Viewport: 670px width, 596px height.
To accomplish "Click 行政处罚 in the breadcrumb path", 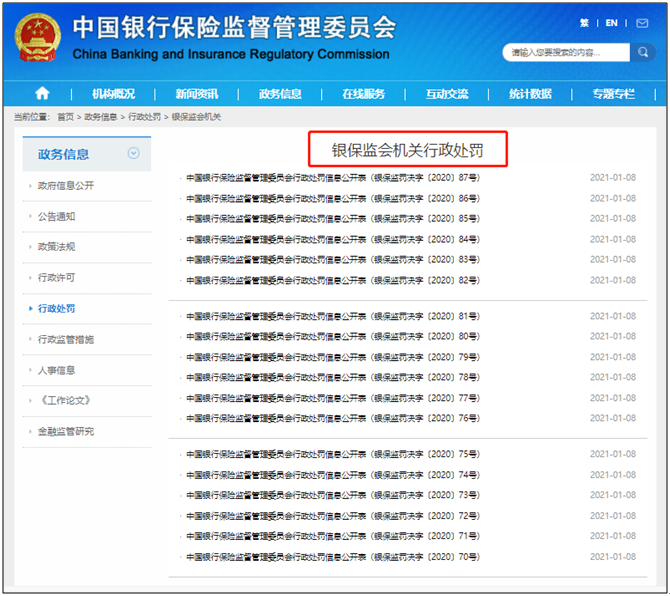I will [x=144, y=117].
